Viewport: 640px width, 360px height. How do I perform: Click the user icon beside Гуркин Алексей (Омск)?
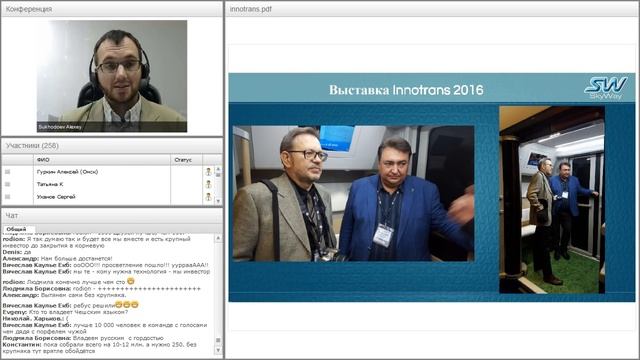[208, 172]
